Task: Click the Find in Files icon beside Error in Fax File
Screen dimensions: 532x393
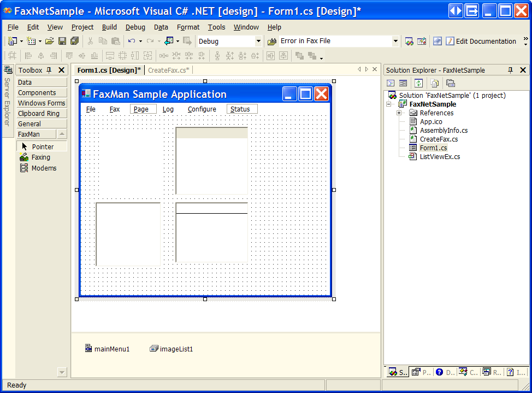Action: pyautogui.click(x=272, y=42)
